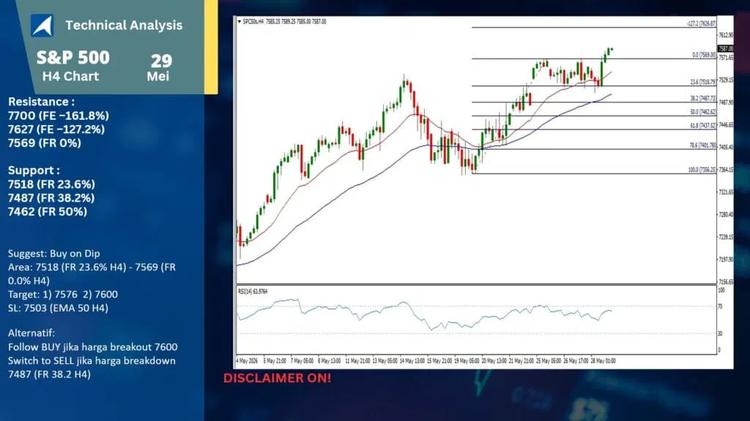Click the '28 May 01:00' time label

click(603, 361)
